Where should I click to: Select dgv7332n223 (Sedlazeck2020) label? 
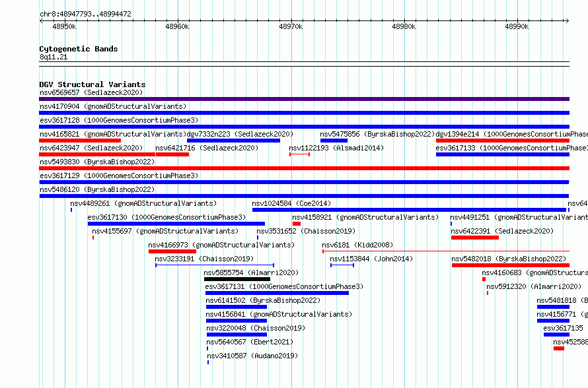click(x=240, y=134)
